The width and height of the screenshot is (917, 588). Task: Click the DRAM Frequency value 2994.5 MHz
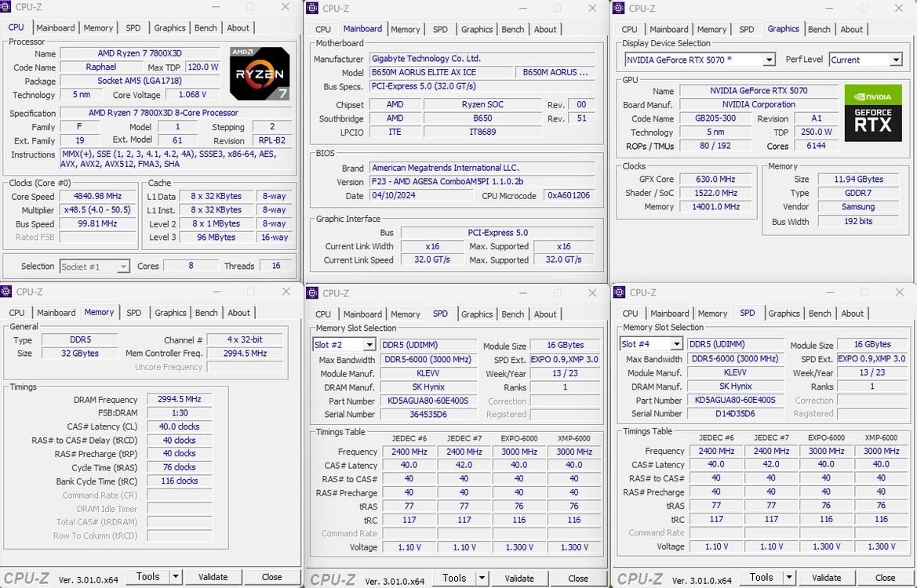(179, 400)
